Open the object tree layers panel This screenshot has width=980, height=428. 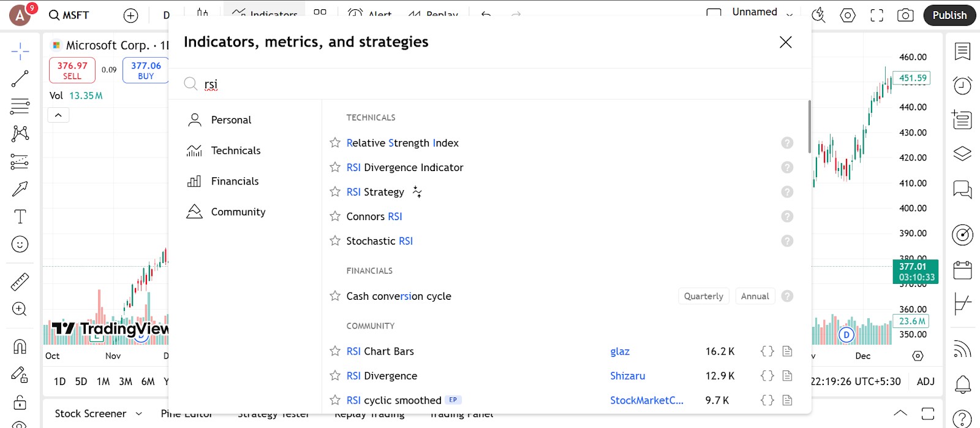coord(963,153)
